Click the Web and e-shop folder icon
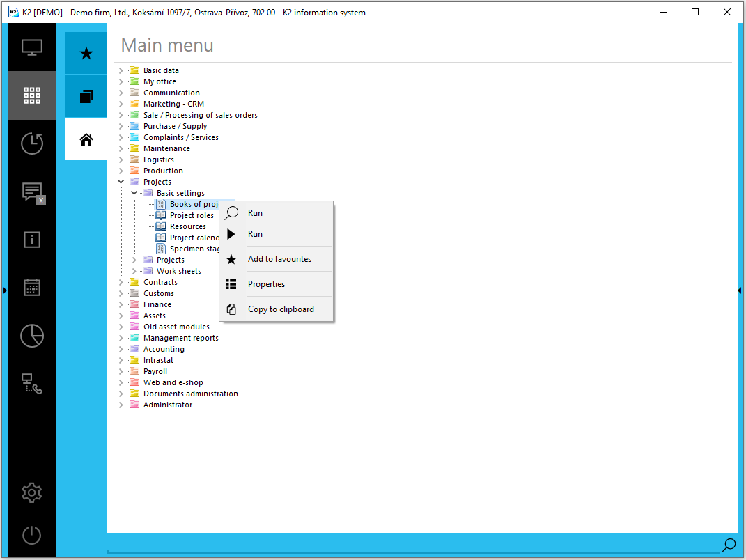This screenshot has height=560, width=746. click(134, 382)
